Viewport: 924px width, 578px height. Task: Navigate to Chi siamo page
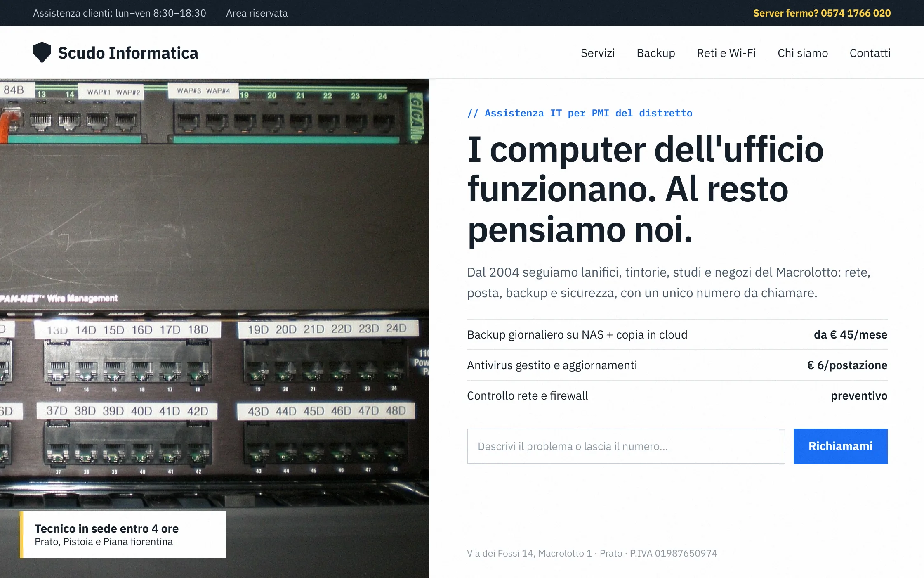[x=803, y=53]
